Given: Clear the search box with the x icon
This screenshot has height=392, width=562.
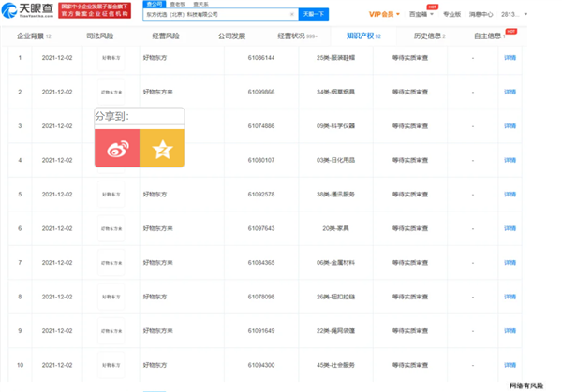Looking at the screenshot, I should (x=291, y=14).
